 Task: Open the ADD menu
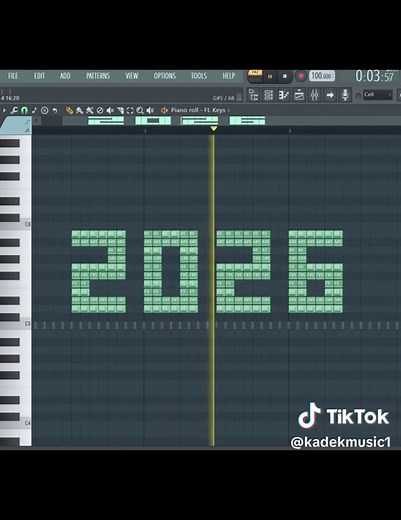coord(65,76)
